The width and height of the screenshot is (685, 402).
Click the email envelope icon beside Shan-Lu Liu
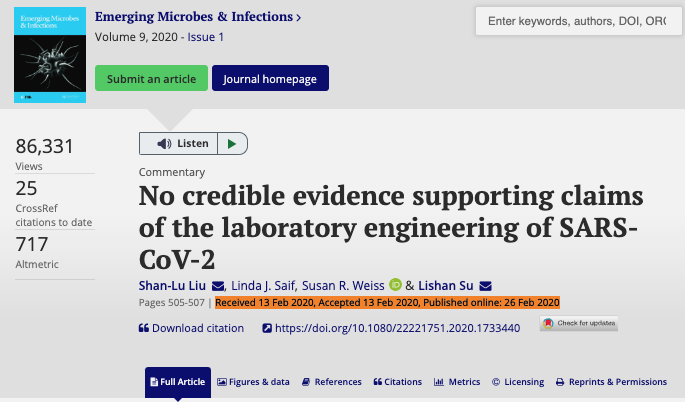point(219,285)
